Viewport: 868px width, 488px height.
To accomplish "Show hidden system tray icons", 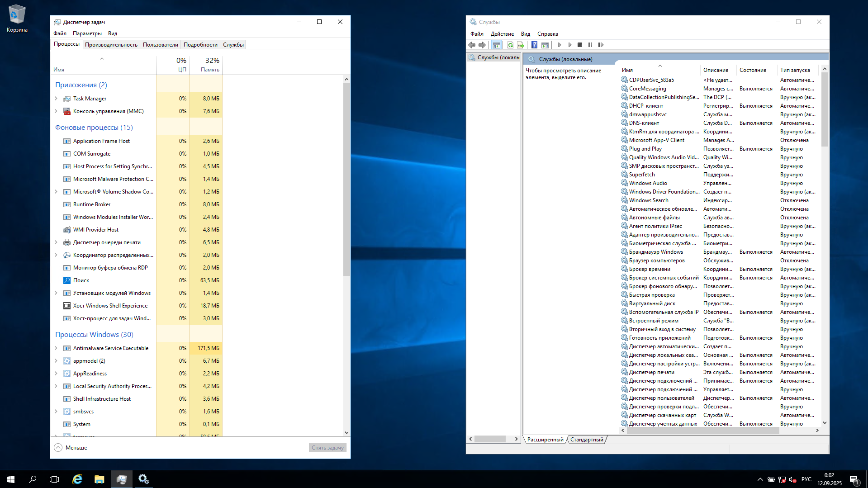I will pyautogui.click(x=760, y=479).
